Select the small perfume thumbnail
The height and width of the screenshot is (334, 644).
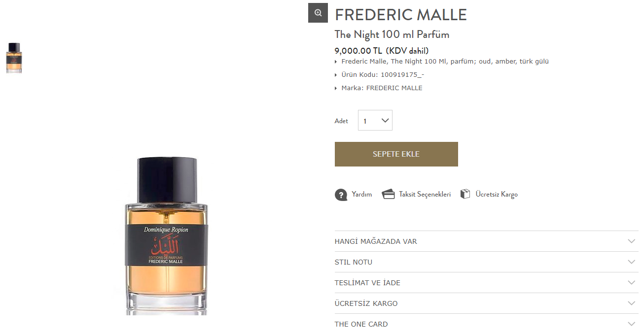[14, 58]
